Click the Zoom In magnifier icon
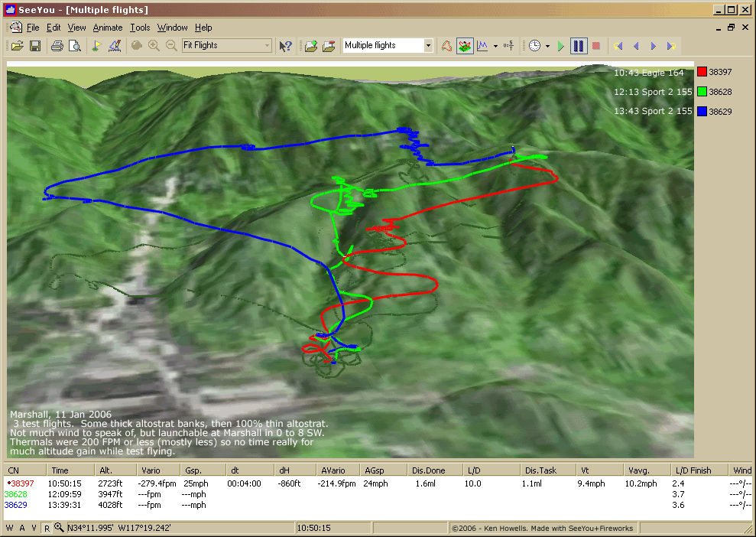Image resolution: width=756 pixels, height=537 pixels. pyautogui.click(x=154, y=46)
